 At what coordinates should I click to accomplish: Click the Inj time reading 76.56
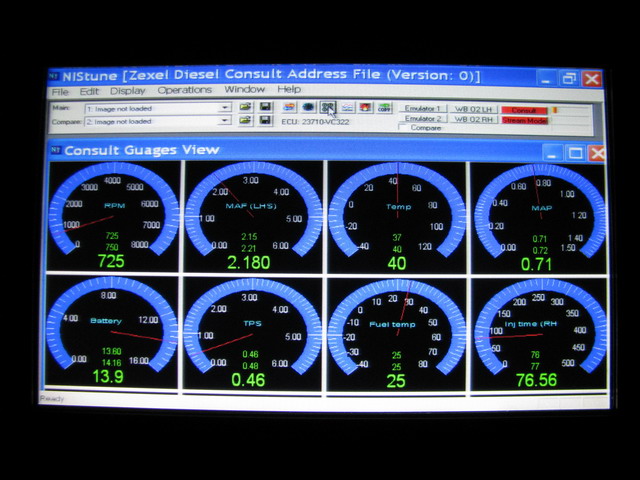coord(536,380)
